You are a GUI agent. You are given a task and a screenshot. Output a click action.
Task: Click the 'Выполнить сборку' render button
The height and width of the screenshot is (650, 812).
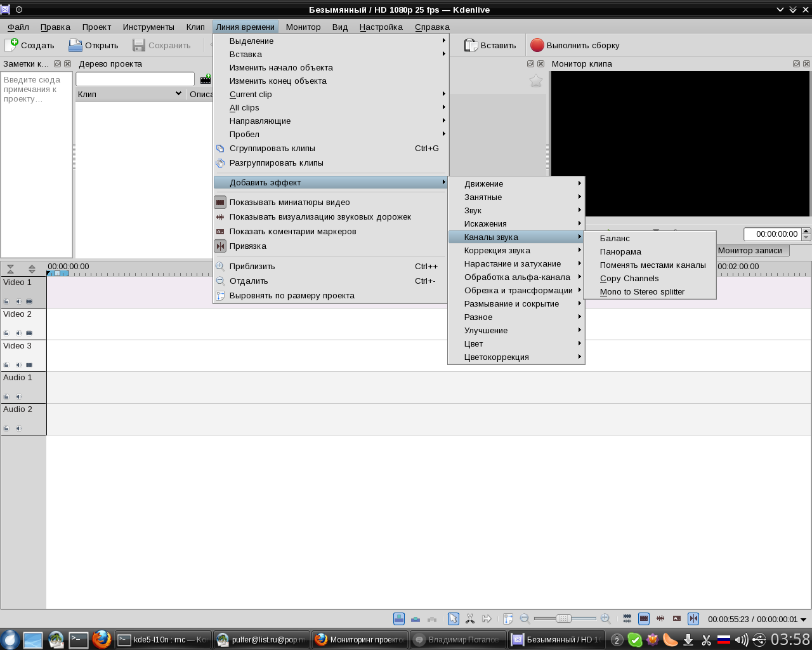point(575,45)
